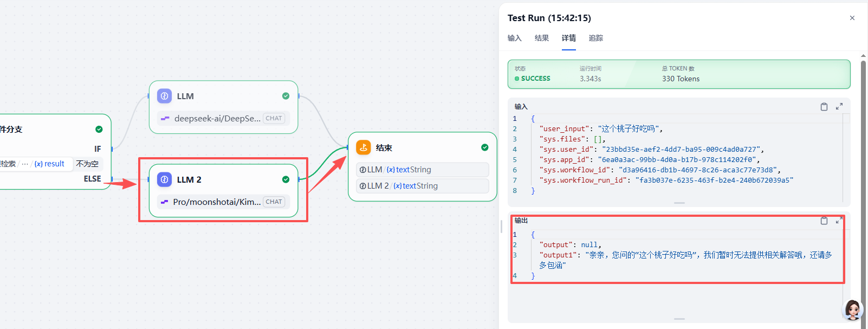Click the orange 结束 end node icon
868x329 pixels.
tap(364, 147)
